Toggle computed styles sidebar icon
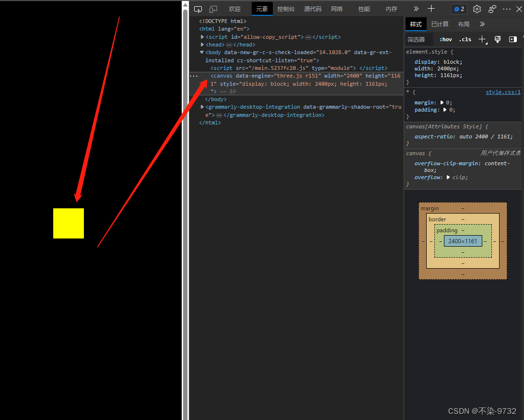This screenshot has width=524, height=420. [x=512, y=39]
